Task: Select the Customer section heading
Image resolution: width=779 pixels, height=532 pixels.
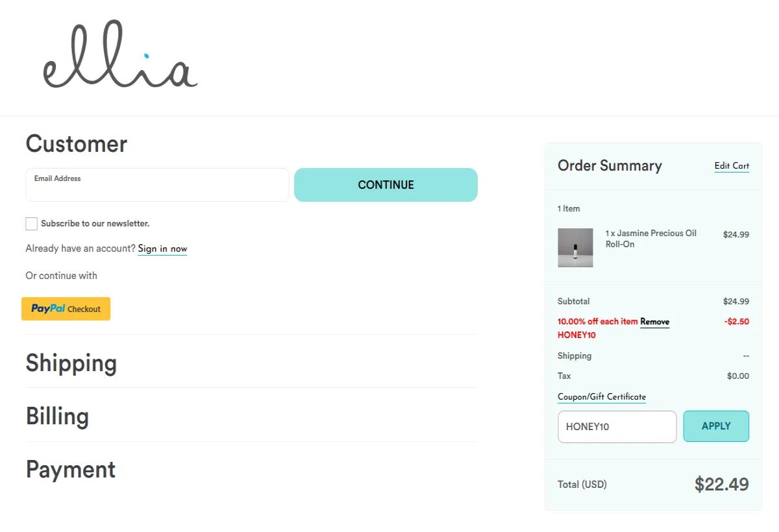Action: click(x=77, y=144)
